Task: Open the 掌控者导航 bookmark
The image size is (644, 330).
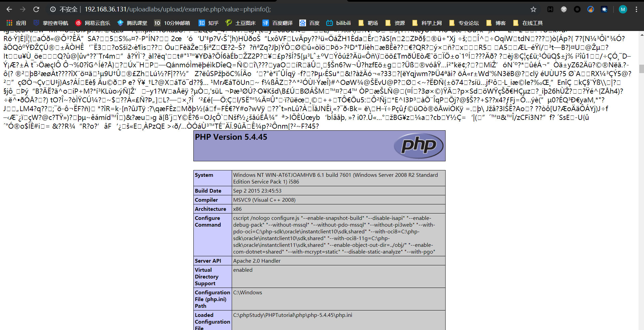Action: (x=51, y=23)
